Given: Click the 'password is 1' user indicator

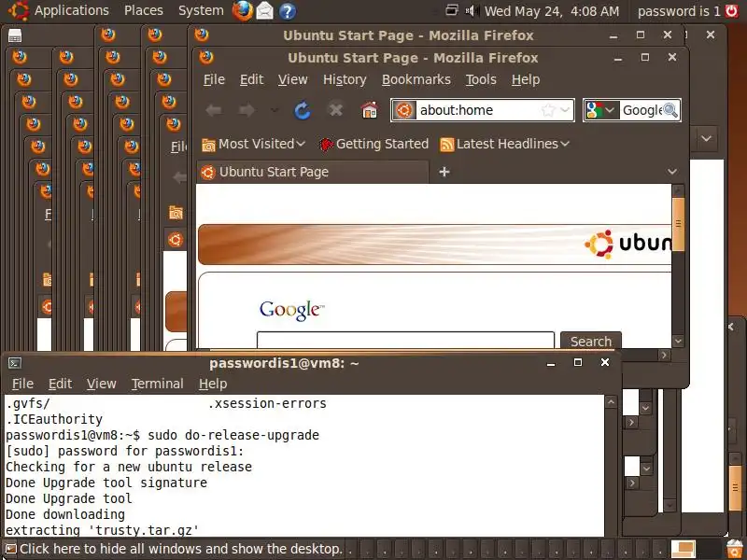Looking at the screenshot, I should (x=679, y=10).
